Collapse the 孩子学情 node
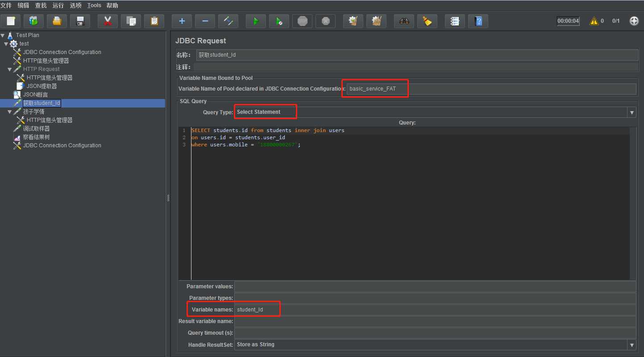 coord(10,112)
